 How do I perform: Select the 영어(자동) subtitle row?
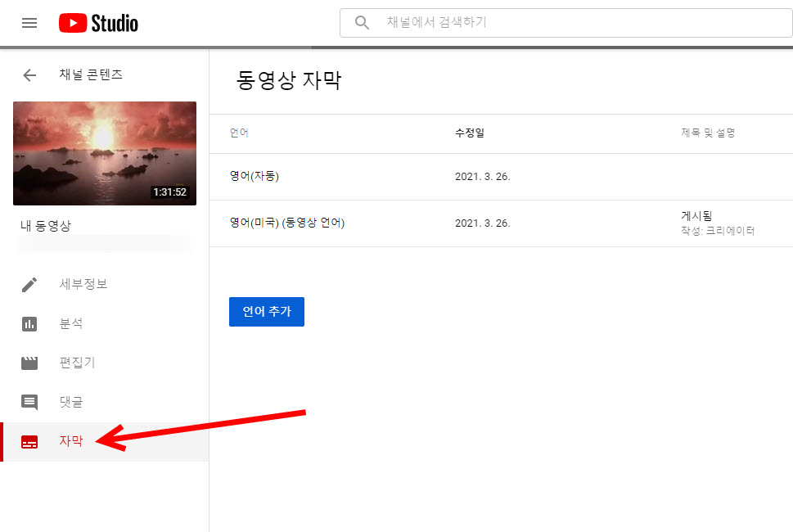point(501,177)
